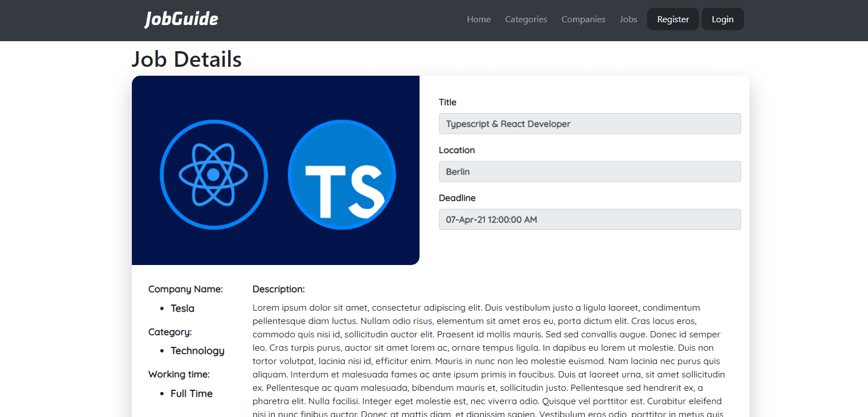Select the Location field showing Berlin
The width and height of the screenshot is (868, 417).
tap(589, 171)
